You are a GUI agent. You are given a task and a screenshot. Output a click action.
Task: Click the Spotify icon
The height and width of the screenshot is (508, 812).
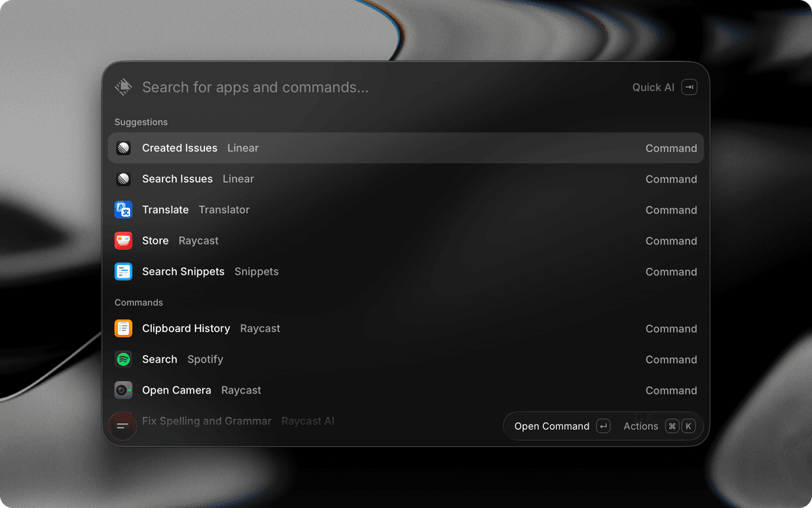click(123, 359)
